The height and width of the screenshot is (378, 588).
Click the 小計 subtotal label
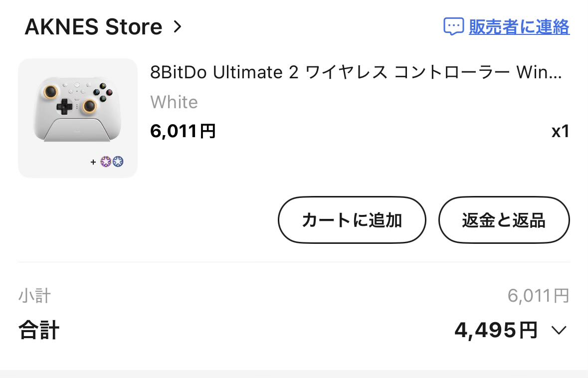click(34, 296)
